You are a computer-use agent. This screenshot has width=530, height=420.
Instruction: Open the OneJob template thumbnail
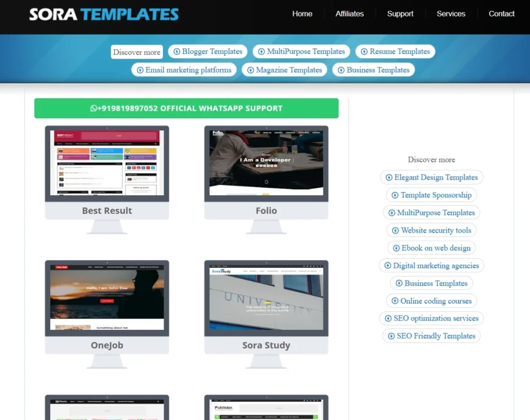click(107, 297)
